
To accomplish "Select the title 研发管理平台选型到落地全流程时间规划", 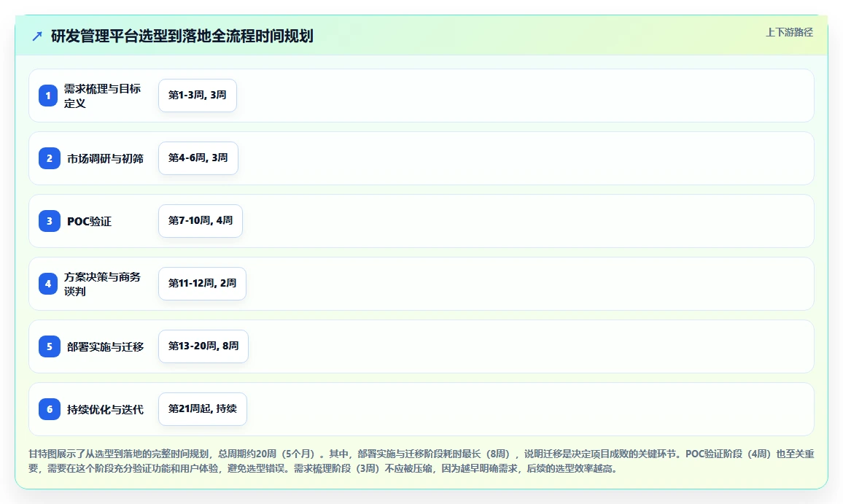I will [x=182, y=36].
